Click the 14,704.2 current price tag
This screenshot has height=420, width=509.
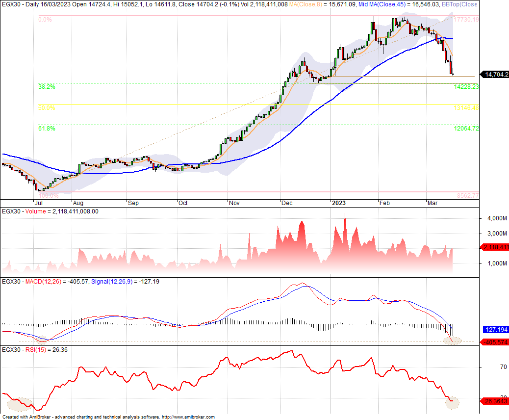(x=495, y=75)
